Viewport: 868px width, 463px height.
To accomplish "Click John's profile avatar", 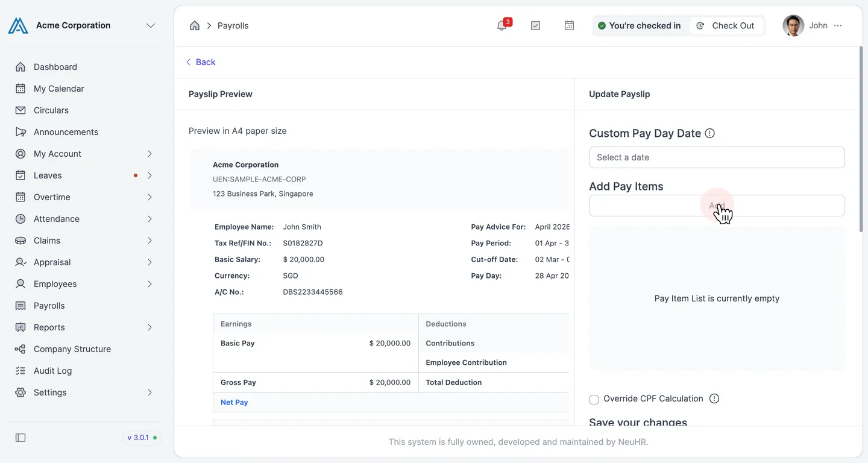I will (793, 25).
